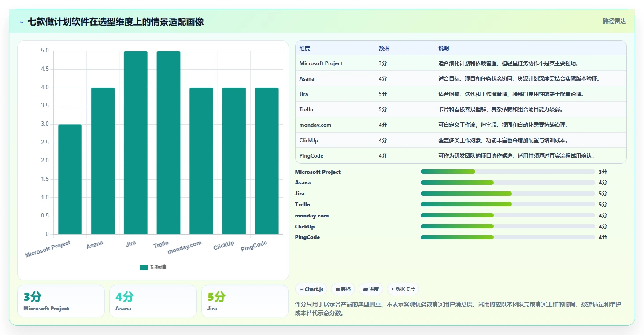The height and width of the screenshot is (335, 644).
Task: Click the Asana bar in chart
Action: point(103,161)
